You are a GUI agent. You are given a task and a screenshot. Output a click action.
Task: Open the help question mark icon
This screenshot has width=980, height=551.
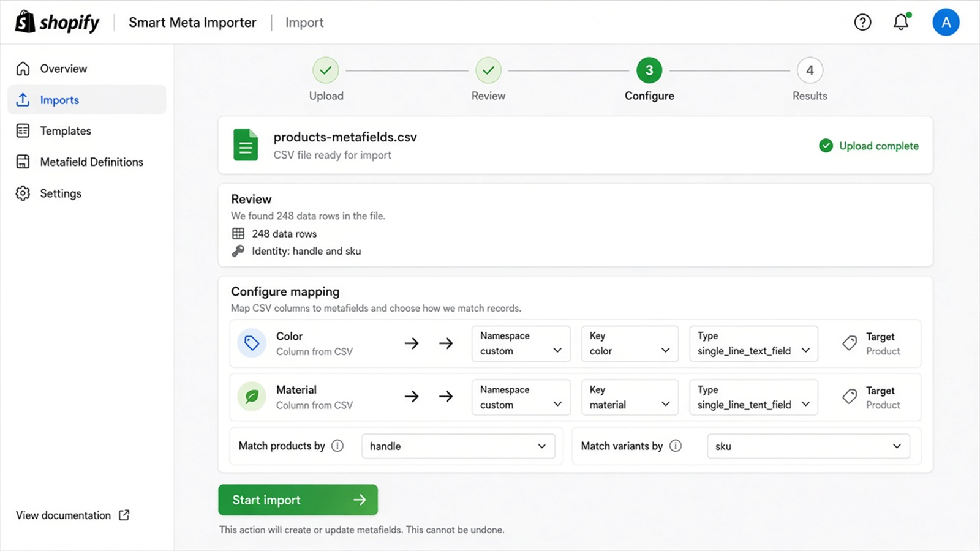[x=862, y=23]
